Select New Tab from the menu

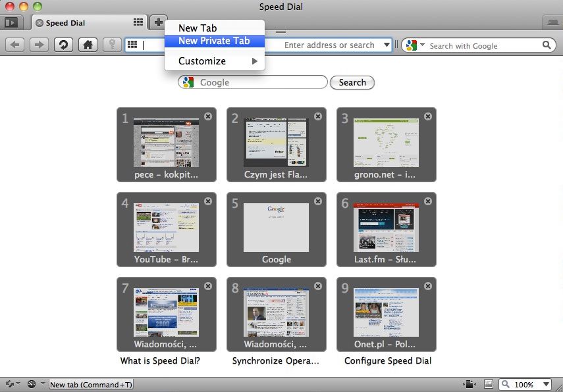[215, 28]
